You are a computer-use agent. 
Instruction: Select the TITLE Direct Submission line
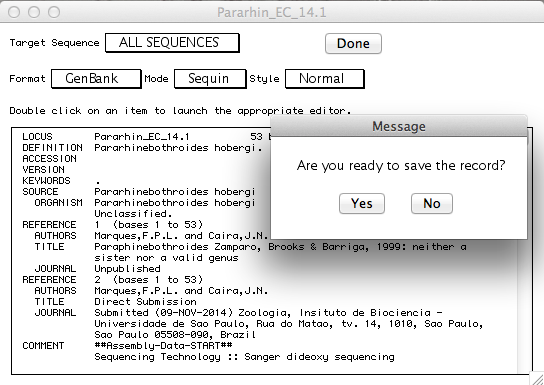click(115, 302)
